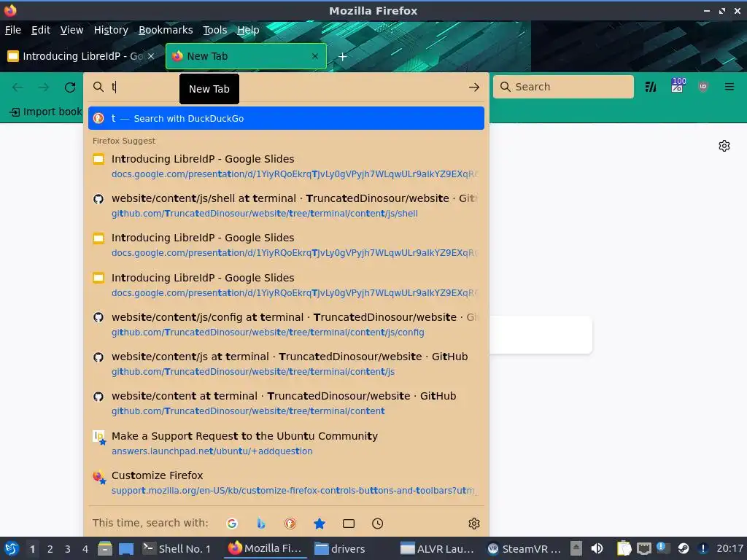
Task: Open the Steam tray icon
Action: tap(684, 548)
